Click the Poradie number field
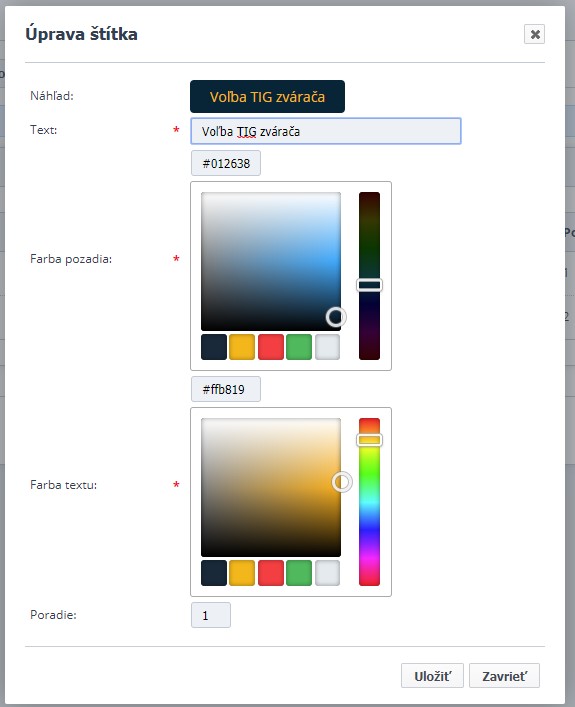The image size is (575, 707). click(x=211, y=615)
